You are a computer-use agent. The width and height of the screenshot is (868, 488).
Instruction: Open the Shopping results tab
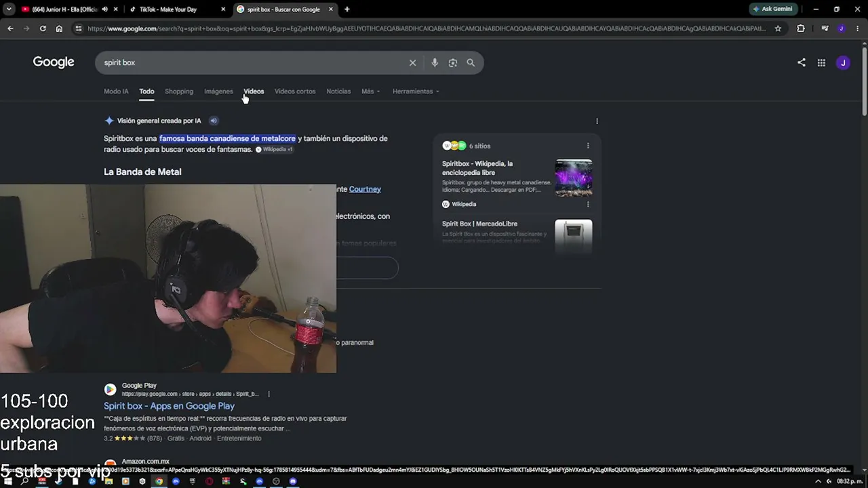click(x=179, y=91)
